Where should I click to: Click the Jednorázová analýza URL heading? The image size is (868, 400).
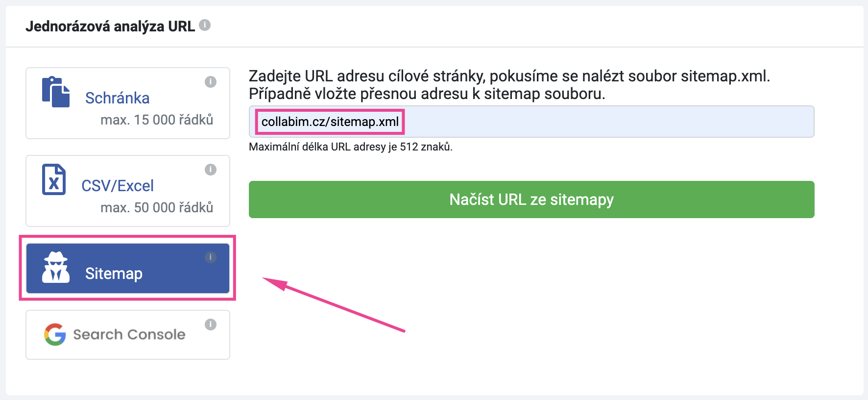(x=110, y=26)
